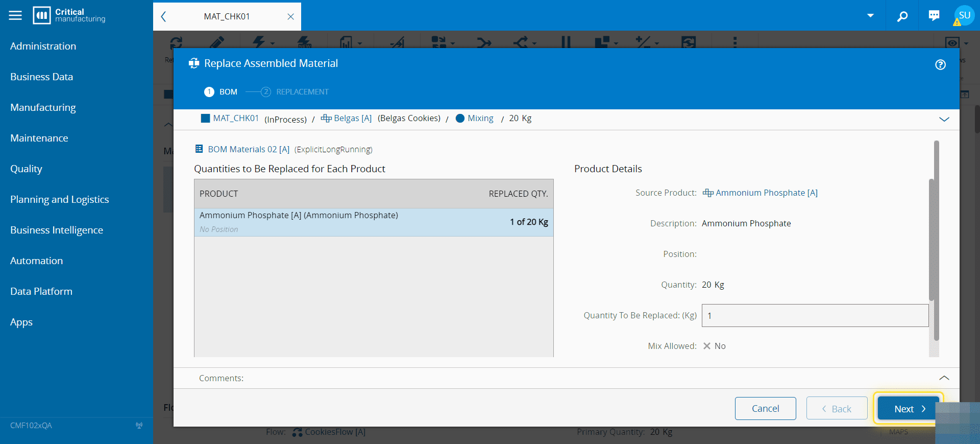Click the Next button
The width and height of the screenshot is (980, 444).
[908, 409]
